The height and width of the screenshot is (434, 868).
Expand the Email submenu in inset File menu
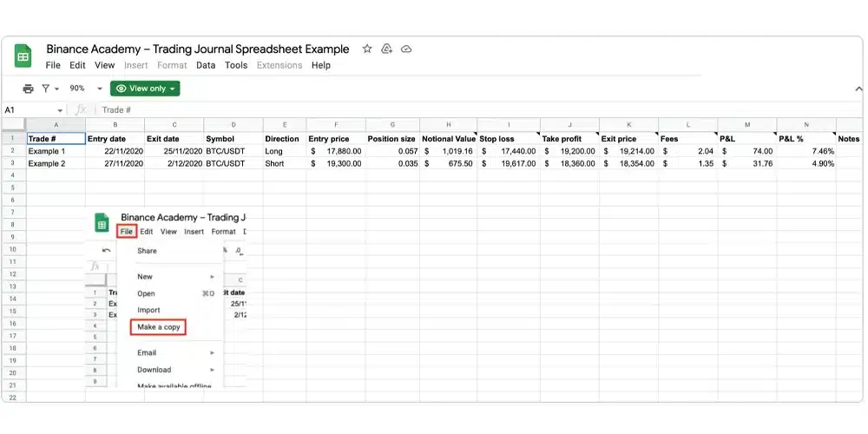point(212,352)
